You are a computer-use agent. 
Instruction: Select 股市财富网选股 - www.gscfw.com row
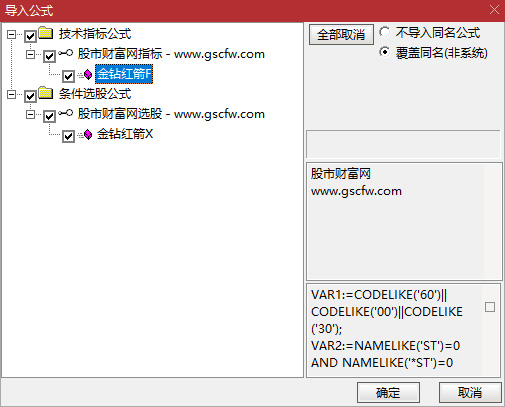pyautogui.click(x=171, y=114)
